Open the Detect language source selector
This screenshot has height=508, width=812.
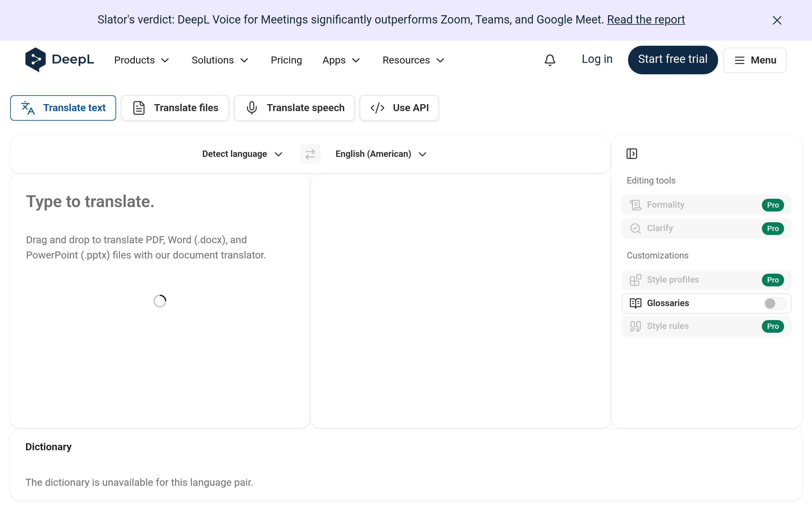(242, 154)
